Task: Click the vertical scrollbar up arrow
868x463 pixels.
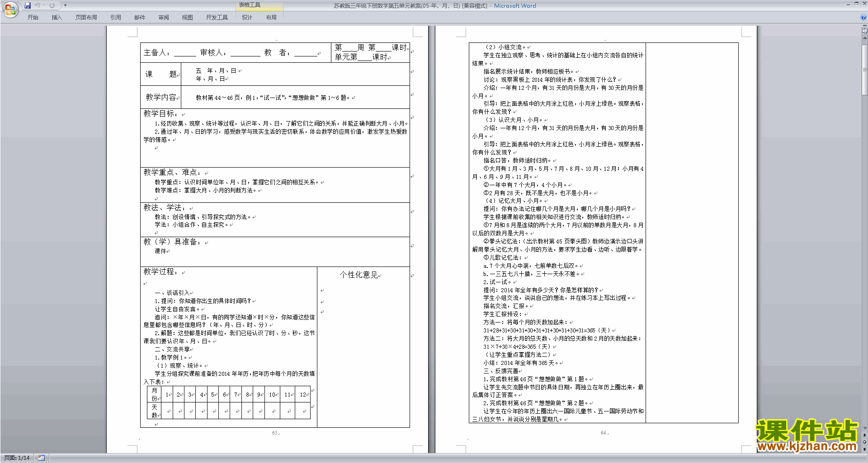Action: coord(865,38)
